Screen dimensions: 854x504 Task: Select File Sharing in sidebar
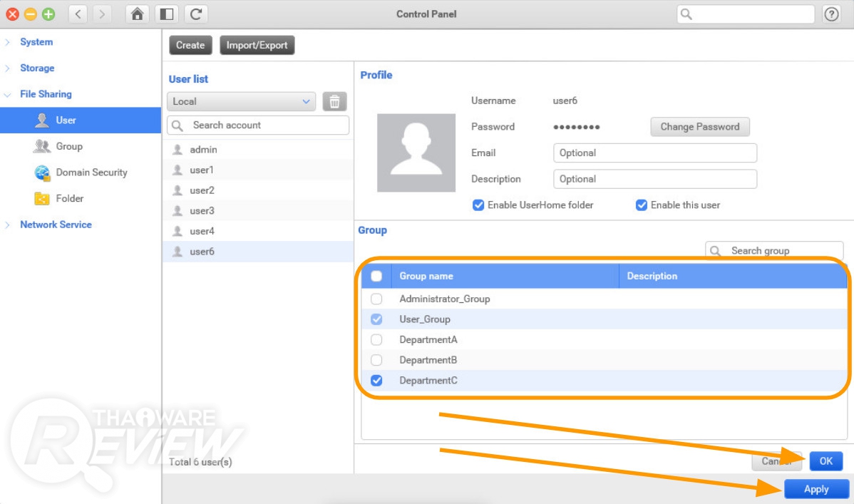[46, 94]
